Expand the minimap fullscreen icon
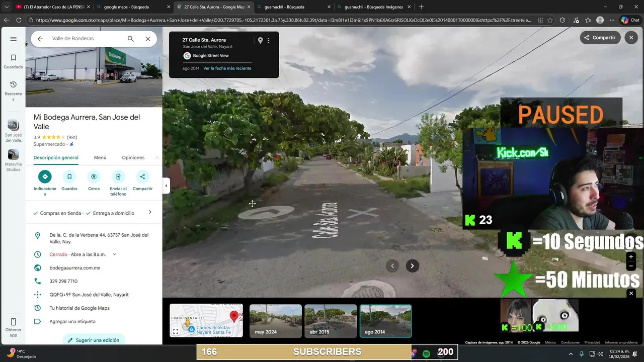Screen dimensions: 644x362 pyautogui.click(x=176, y=331)
